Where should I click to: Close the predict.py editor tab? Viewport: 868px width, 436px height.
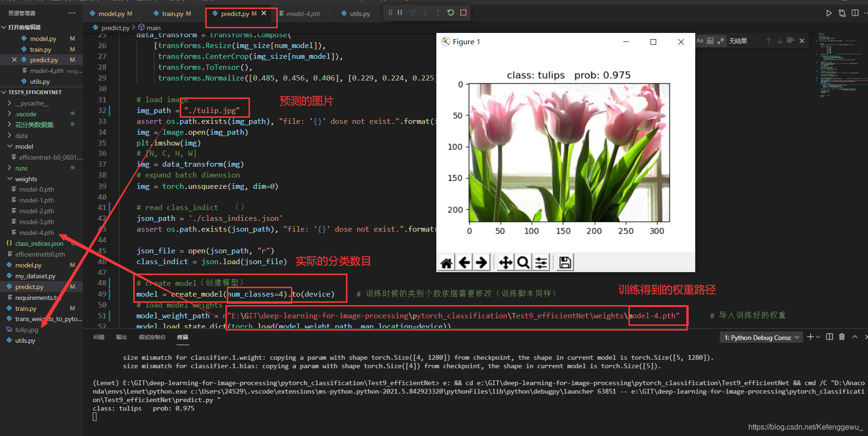(x=264, y=13)
